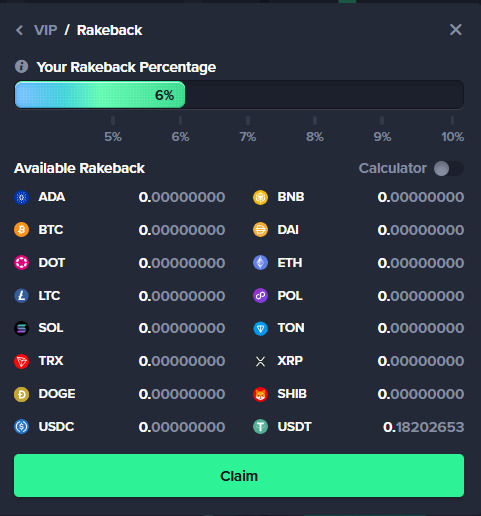Click the ETH amount value
This screenshot has width=481, height=516.
click(421, 263)
